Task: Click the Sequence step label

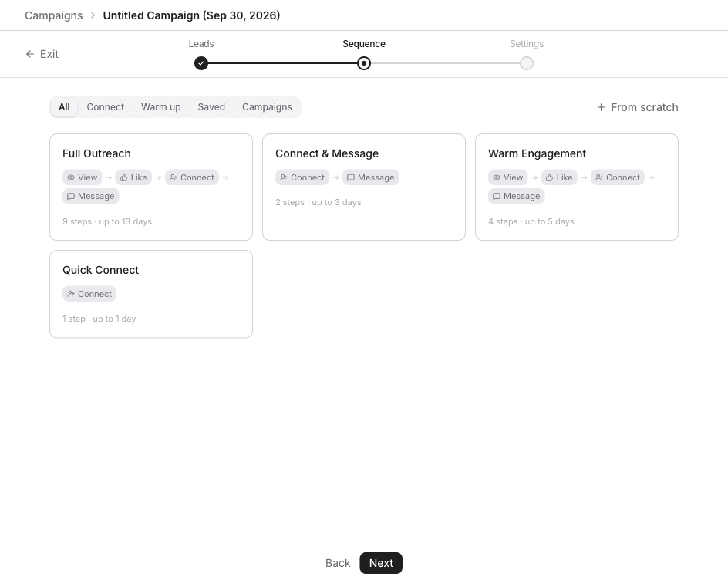Action: (x=364, y=44)
